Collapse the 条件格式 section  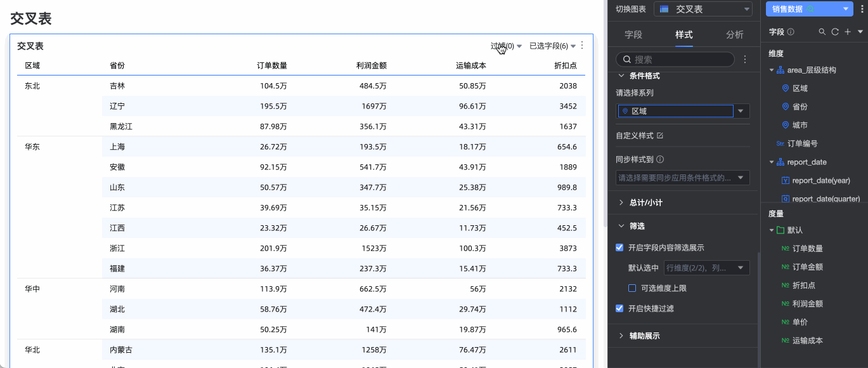621,76
